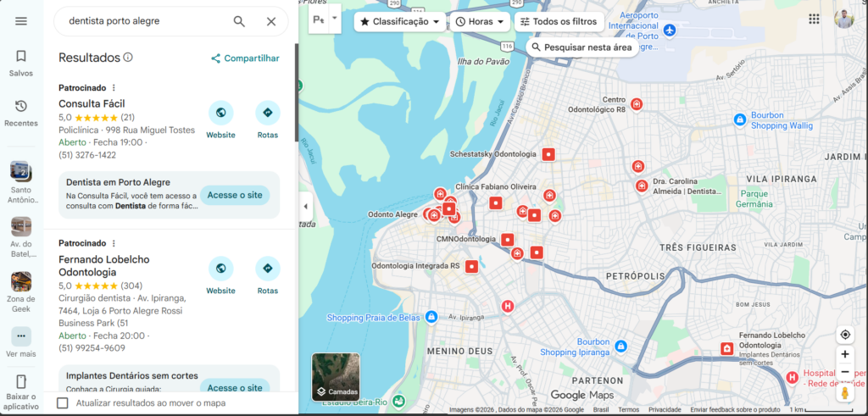The width and height of the screenshot is (868, 416).
Task: Select Odontologia Integrada RS map pin
Action: pos(471,267)
